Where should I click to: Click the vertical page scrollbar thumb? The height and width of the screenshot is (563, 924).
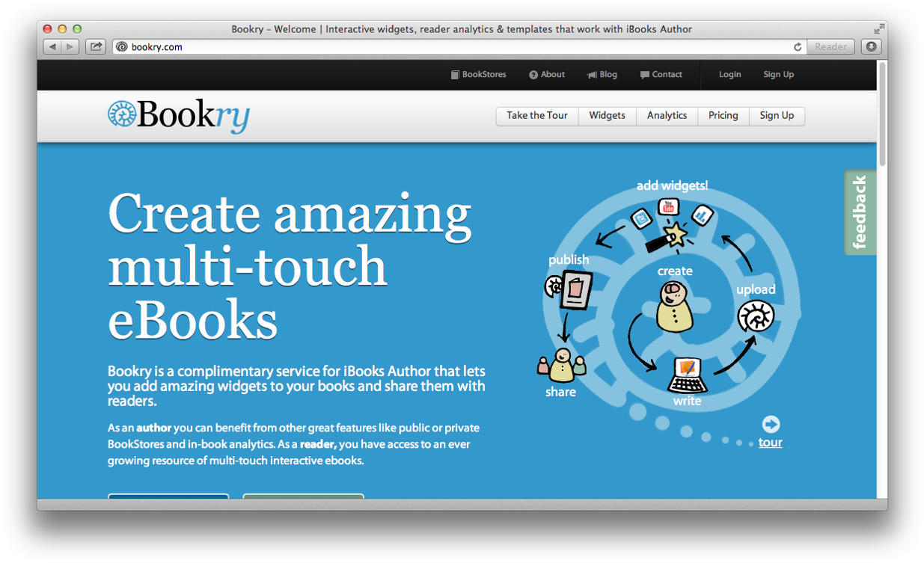882,114
